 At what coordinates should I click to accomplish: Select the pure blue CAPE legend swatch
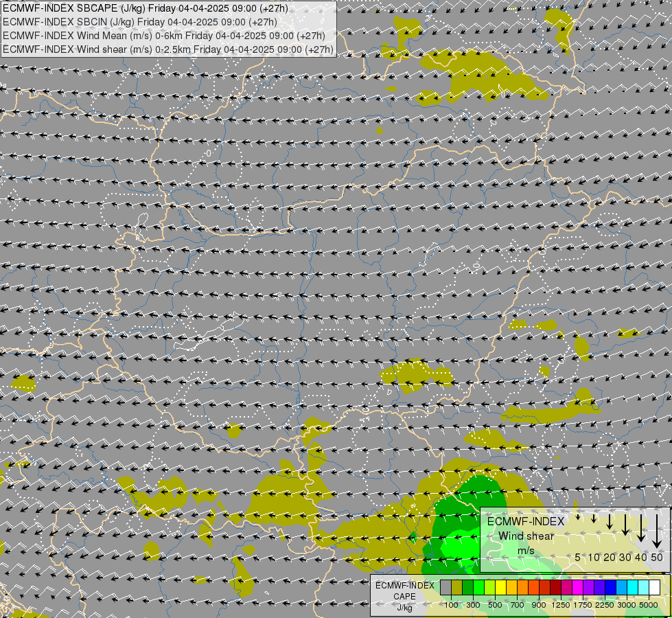611,588
